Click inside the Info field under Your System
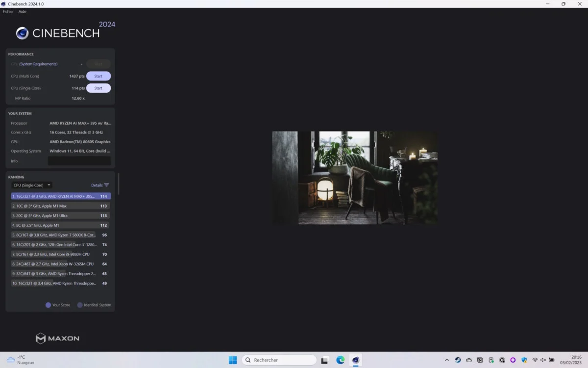 click(79, 161)
